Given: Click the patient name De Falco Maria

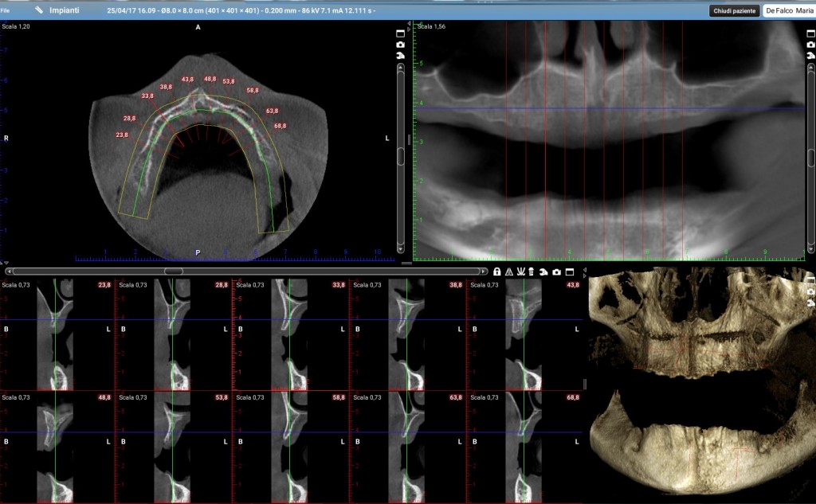Looking at the screenshot, I should click(x=789, y=11).
